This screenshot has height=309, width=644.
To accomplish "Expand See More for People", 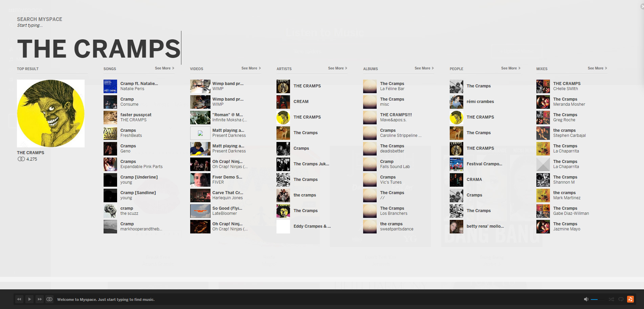I will coord(511,68).
